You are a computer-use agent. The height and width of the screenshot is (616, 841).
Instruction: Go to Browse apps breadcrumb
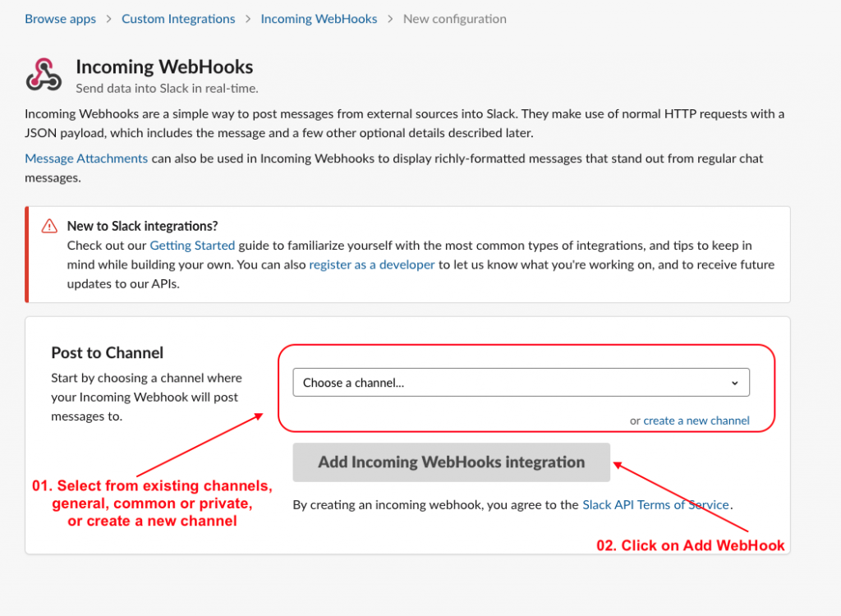point(61,19)
